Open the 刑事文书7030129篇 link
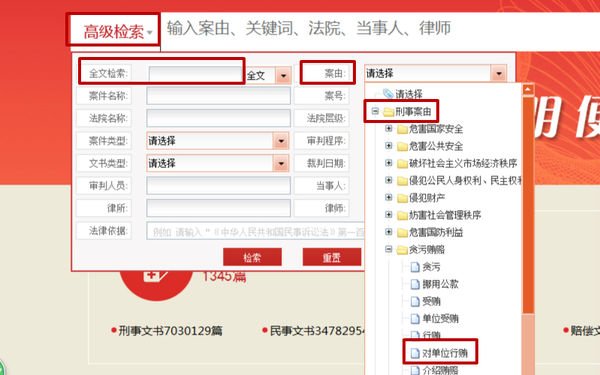This screenshot has width=600, height=375. [170, 331]
